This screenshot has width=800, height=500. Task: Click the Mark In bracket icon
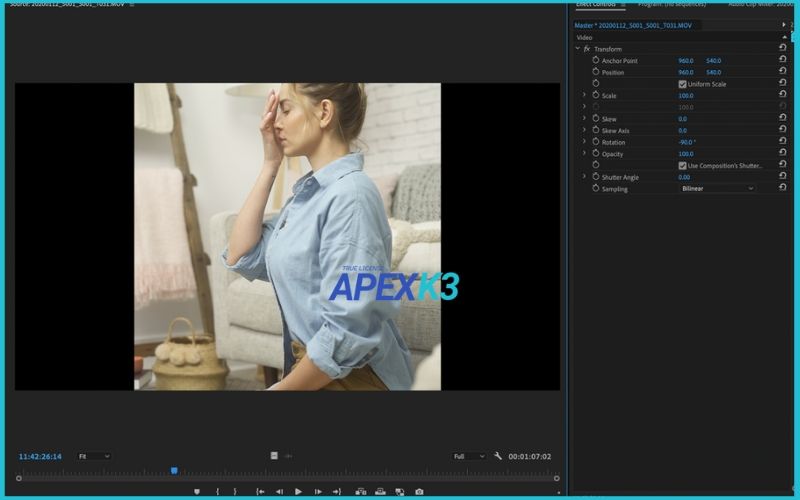[217, 491]
